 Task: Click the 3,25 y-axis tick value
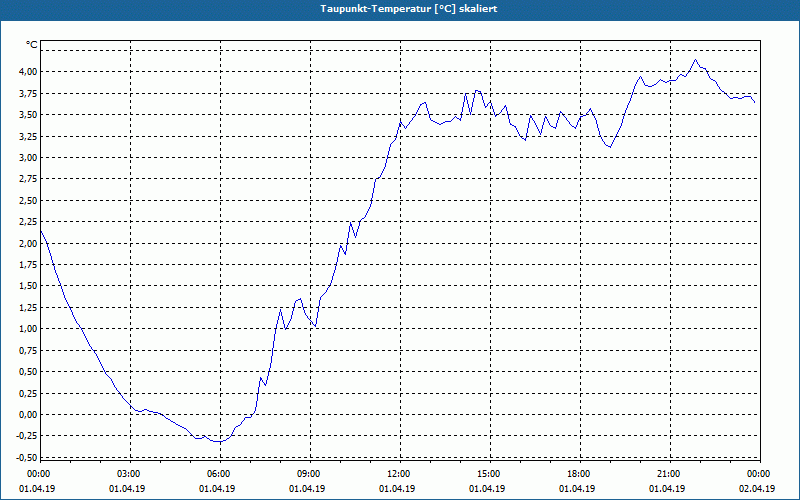coord(28,136)
